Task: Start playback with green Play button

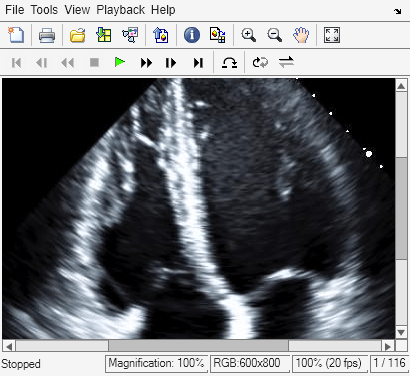Action: click(120, 62)
